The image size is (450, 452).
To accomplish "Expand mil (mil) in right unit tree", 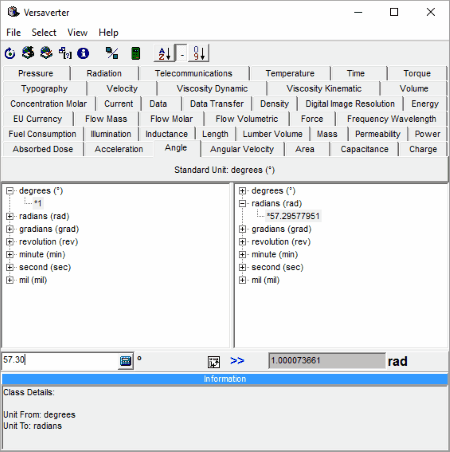I will (x=242, y=280).
